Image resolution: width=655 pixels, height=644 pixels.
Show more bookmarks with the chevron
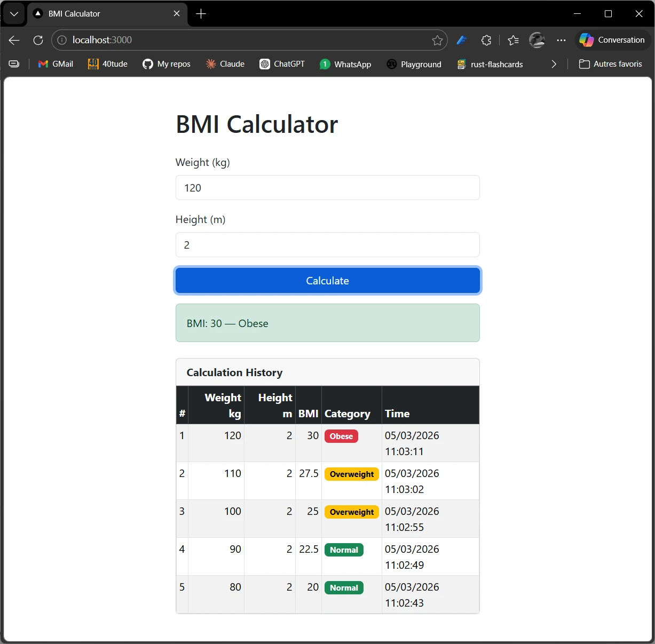tap(554, 64)
